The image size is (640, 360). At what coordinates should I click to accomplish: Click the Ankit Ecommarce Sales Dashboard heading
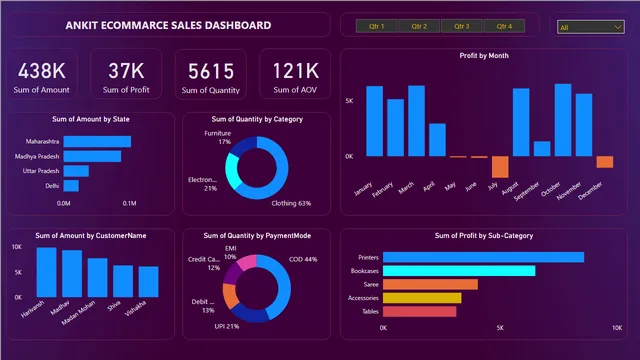click(x=168, y=25)
